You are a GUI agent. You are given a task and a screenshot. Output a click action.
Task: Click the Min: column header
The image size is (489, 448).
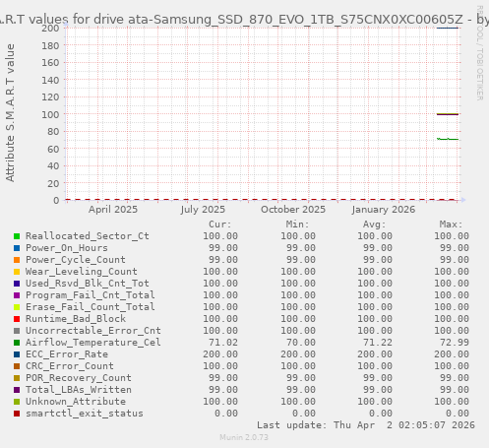point(297,224)
